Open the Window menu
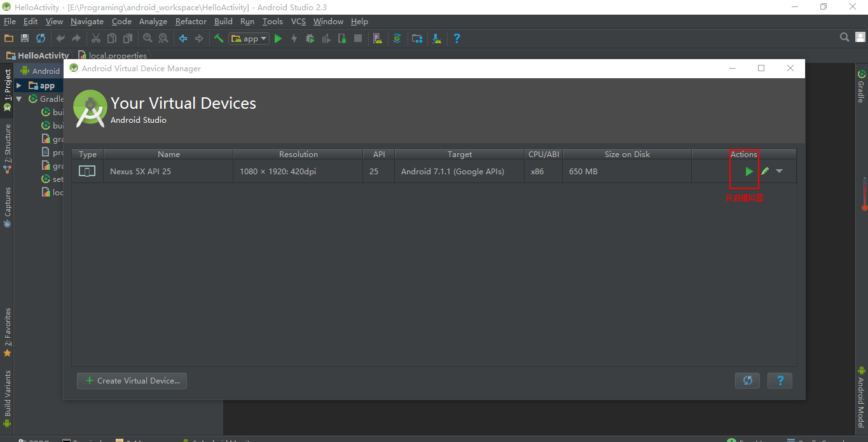The width and height of the screenshot is (868, 442). point(328,22)
